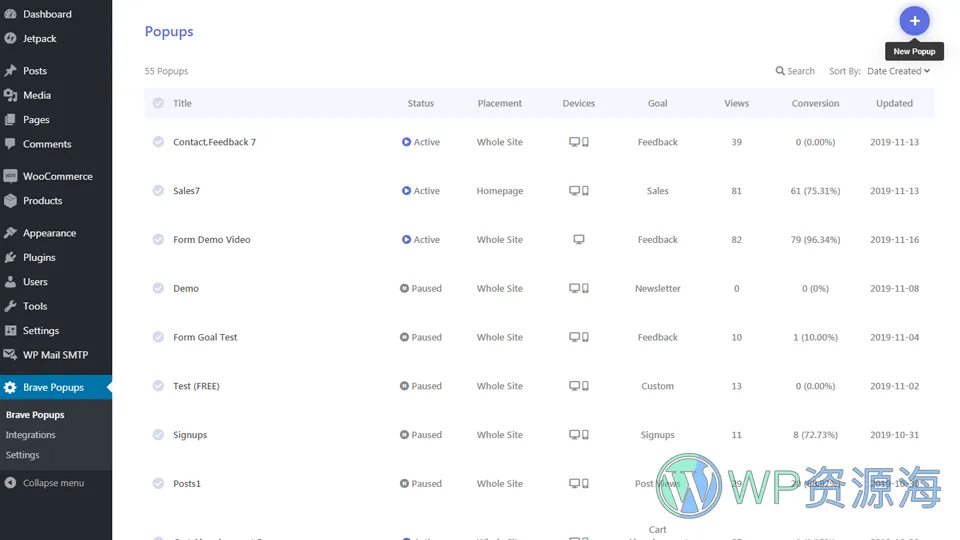960x540 pixels.
Task: Click the Active status icon for Sales7
Action: coord(406,191)
